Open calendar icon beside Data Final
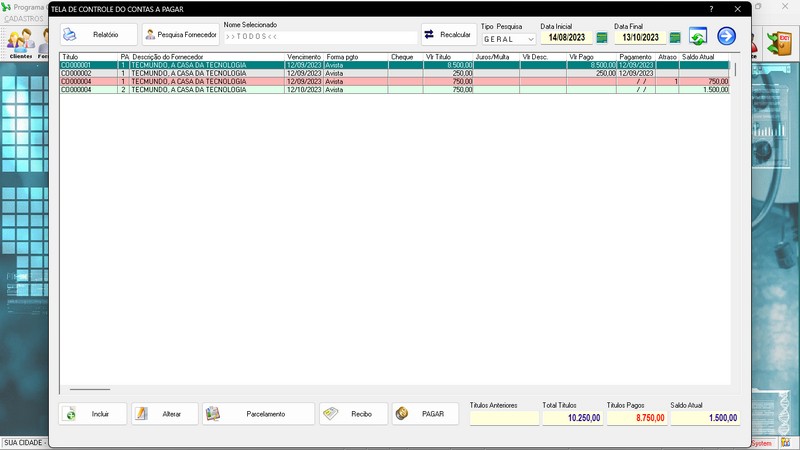Image resolution: width=800 pixels, height=450 pixels. pos(675,38)
